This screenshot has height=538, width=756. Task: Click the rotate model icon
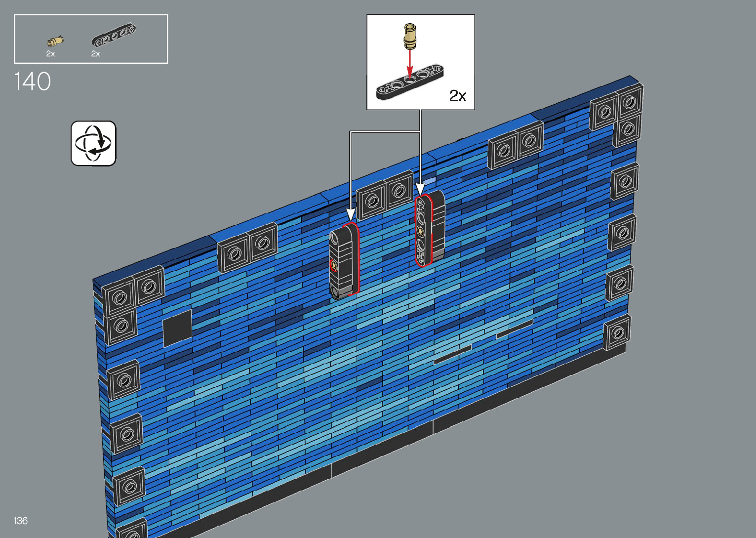93,143
